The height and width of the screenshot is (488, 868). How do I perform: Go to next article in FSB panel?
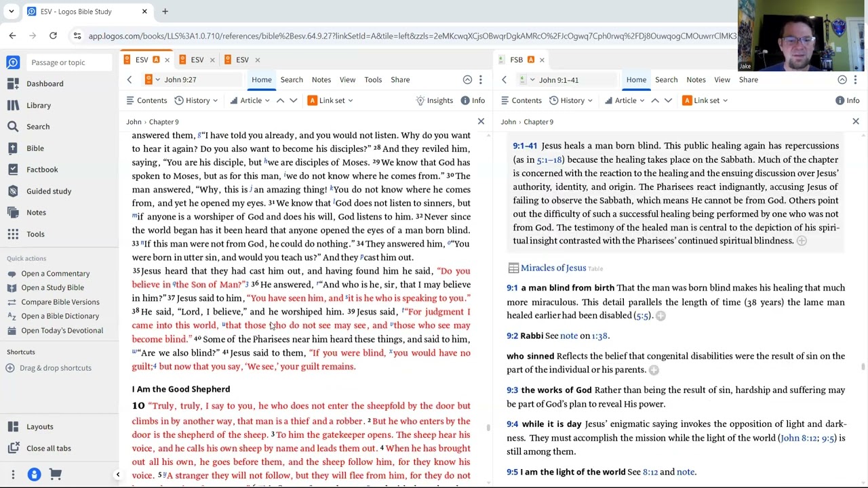click(668, 100)
